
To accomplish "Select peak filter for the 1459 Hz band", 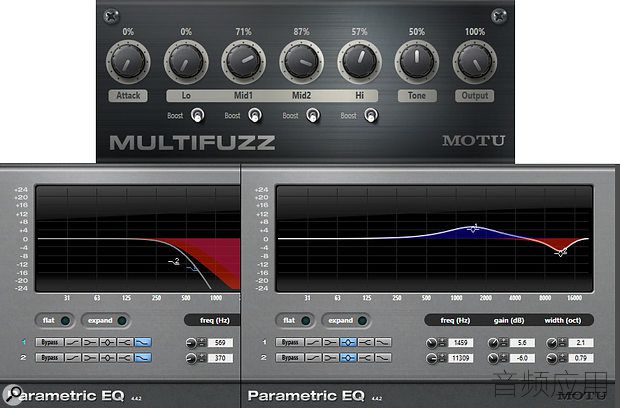I will [x=348, y=342].
